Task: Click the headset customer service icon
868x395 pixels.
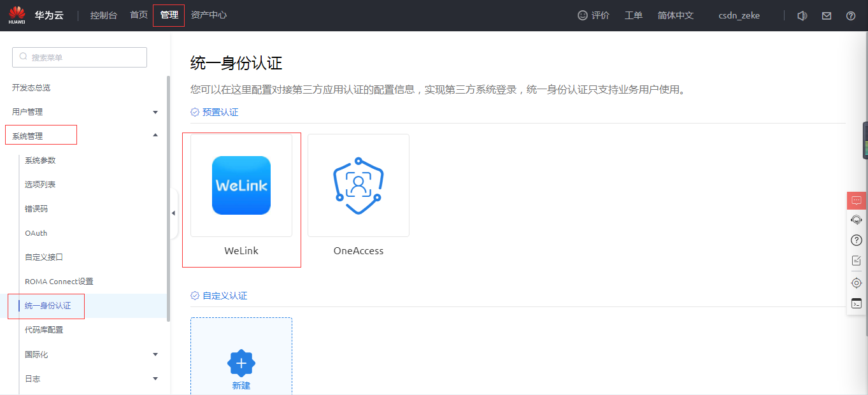Action: 857,220
